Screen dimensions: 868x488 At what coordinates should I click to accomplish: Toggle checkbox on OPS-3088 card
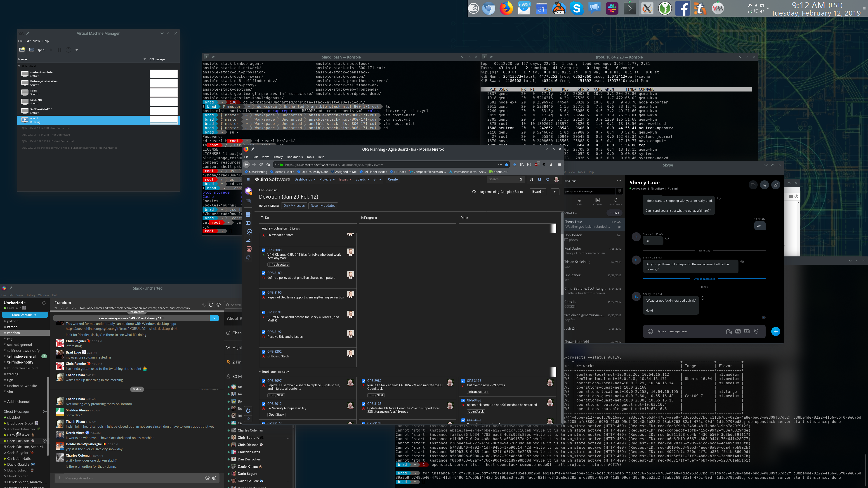(x=264, y=250)
